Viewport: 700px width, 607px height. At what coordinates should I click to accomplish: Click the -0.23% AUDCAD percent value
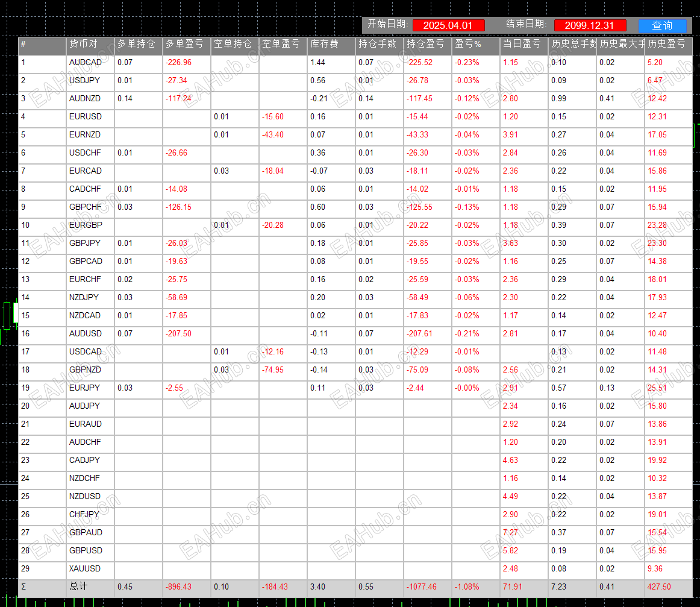pyautogui.click(x=467, y=63)
